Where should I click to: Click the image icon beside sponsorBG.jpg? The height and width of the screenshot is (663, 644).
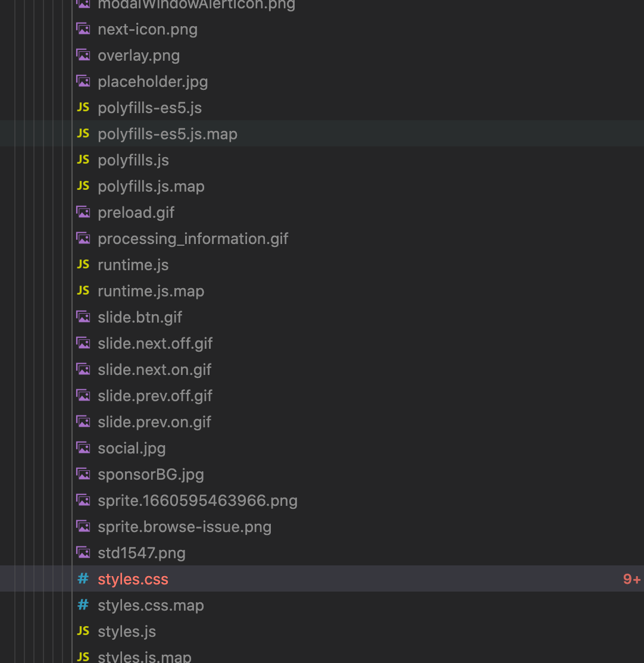click(x=83, y=474)
